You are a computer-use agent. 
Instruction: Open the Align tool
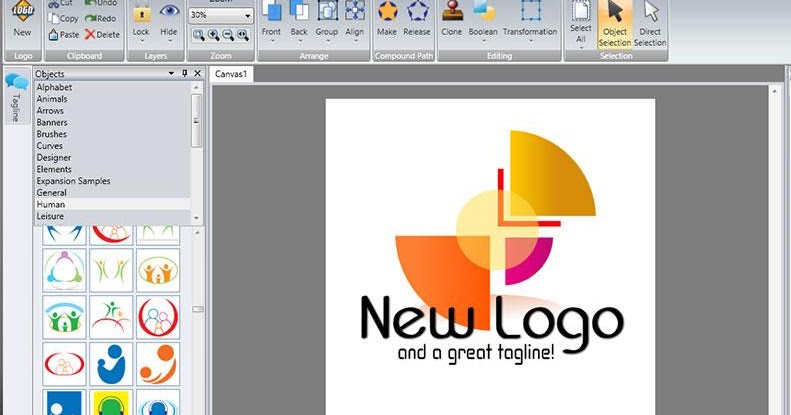[355, 21]
